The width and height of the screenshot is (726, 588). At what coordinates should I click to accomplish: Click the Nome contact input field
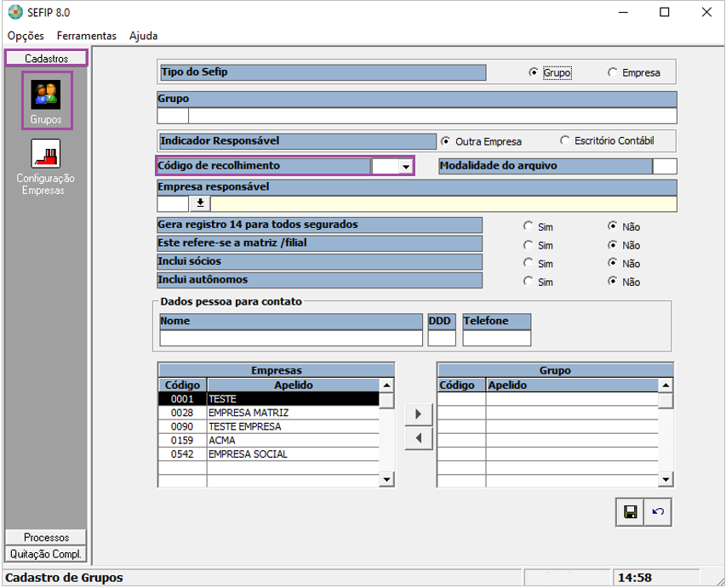[290, 338]
